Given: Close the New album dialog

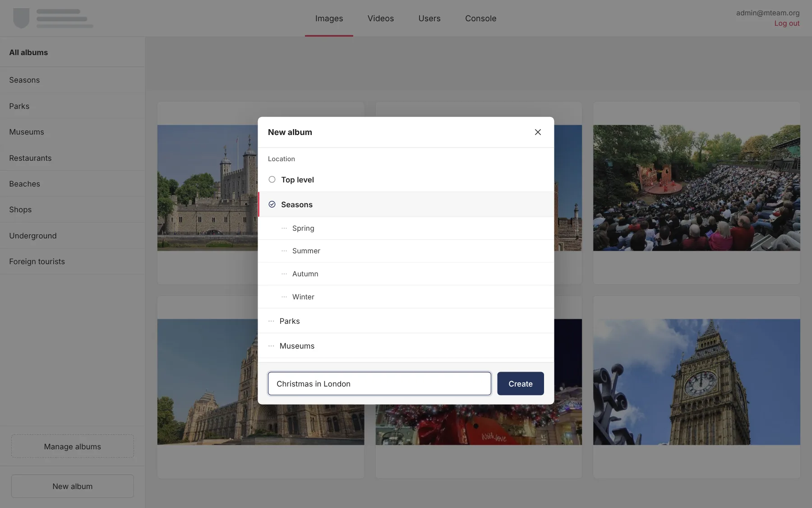Looking at the screenshot, I should coord(538,132).
